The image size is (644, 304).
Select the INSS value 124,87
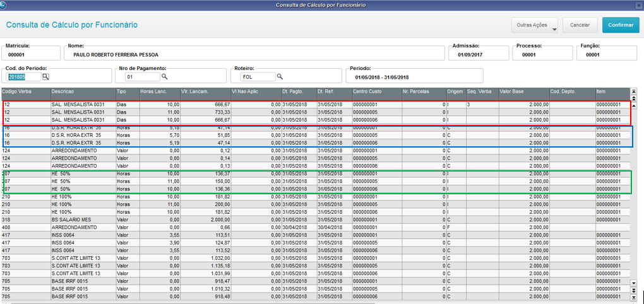coord(205,243)
